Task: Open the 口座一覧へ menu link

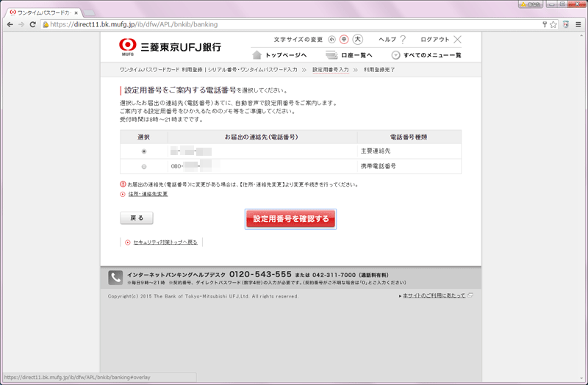Action: (x=356, y=55)
